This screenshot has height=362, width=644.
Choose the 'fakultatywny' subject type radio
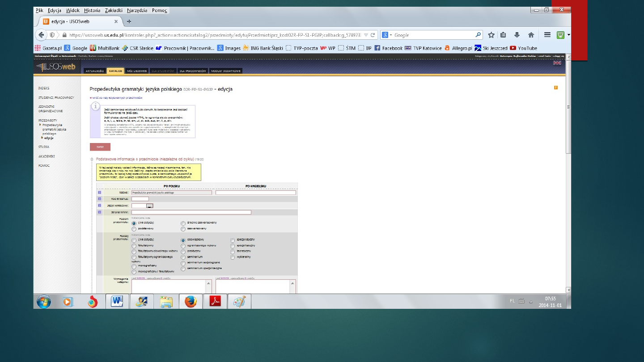[x=134, y=245]
